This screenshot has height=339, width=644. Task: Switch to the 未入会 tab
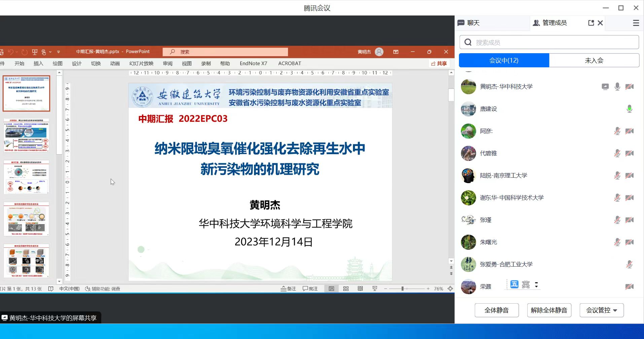tap(594, 61)
